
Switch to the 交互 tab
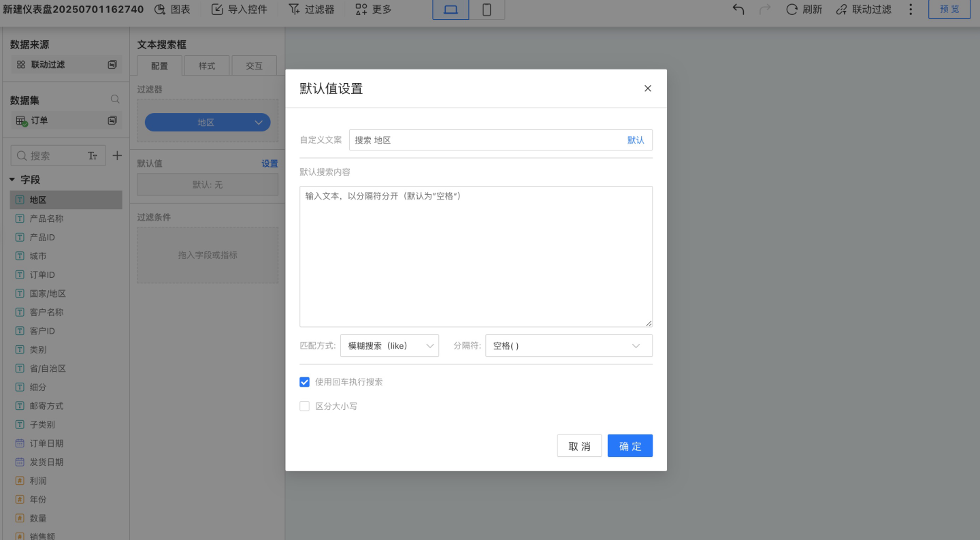click(x=254, y=66)
